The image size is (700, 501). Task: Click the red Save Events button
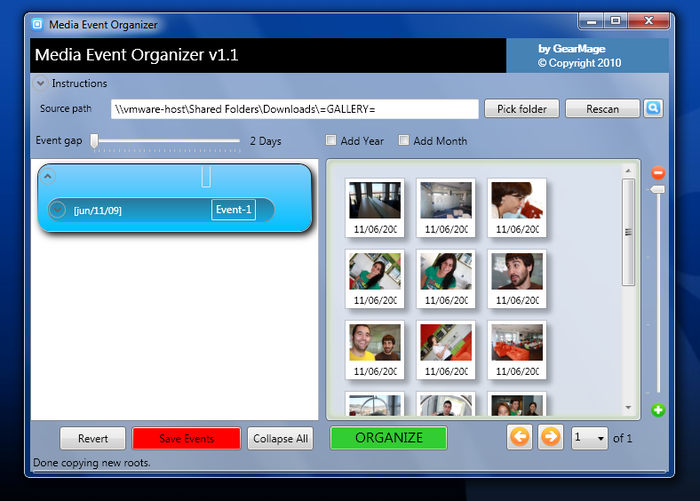click(x=186, y=439)
